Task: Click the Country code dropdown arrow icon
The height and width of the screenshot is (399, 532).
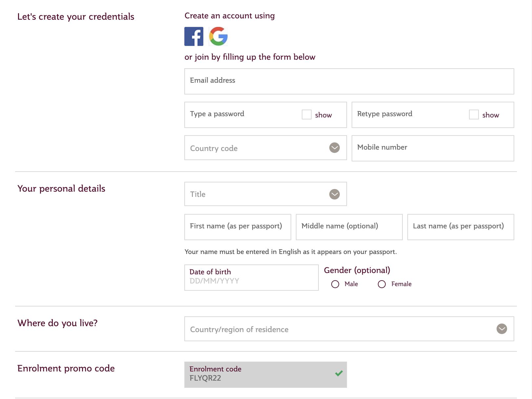Action: pyautogui.click(x=335, y=148)
